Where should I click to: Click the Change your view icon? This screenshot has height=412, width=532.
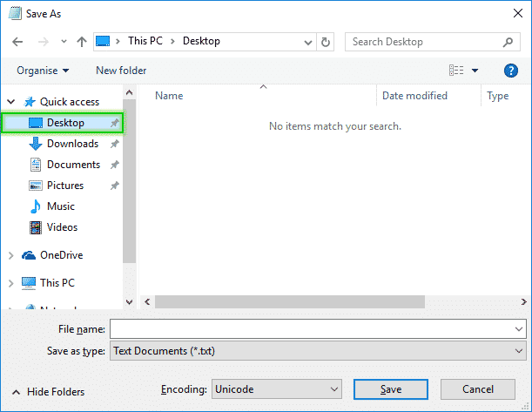pyautogui.click(x=456, y=71)
